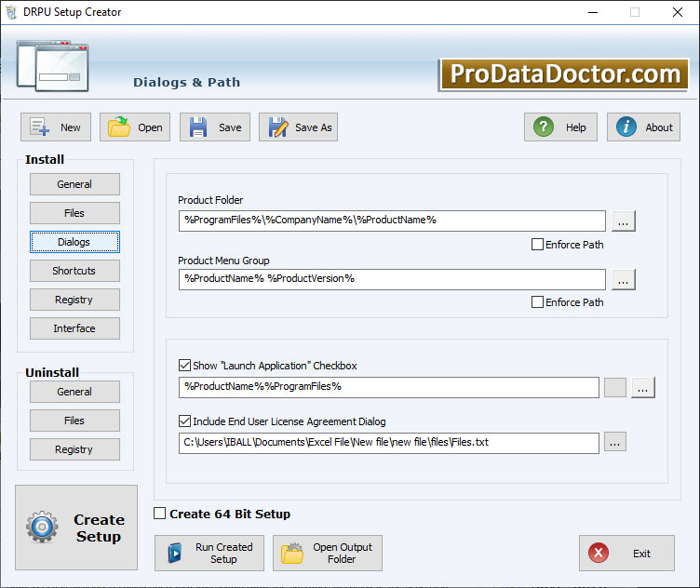Click Open Output Folder button text
The width and height of the screenshot is (700, 588).
tap(342, 554)
